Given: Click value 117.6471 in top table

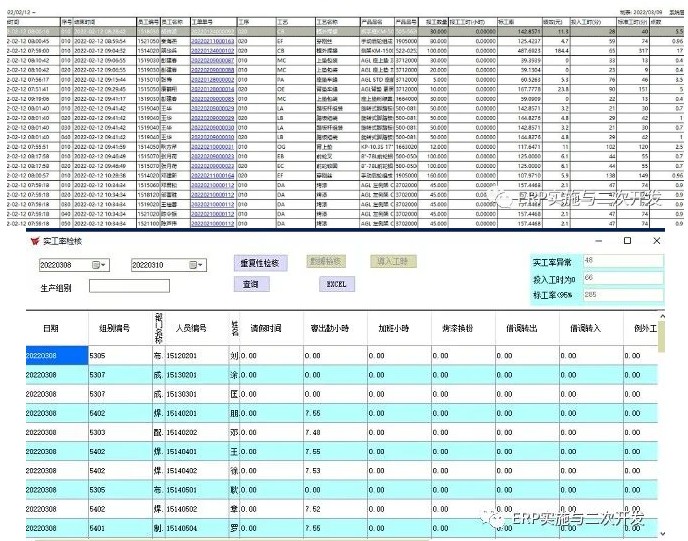Looking at the screenshot, I should click(x=530, y=147).
